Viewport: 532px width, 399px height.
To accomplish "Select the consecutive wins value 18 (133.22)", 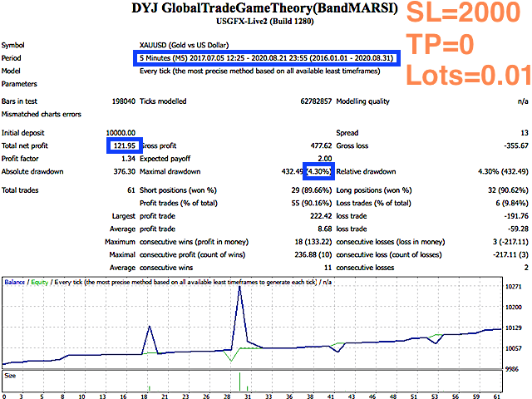I will [313, 242].
